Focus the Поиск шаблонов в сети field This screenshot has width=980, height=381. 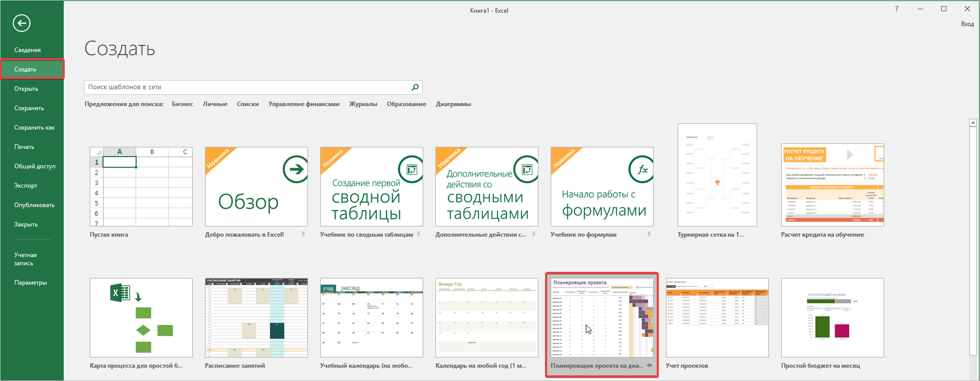click(247, 87)
